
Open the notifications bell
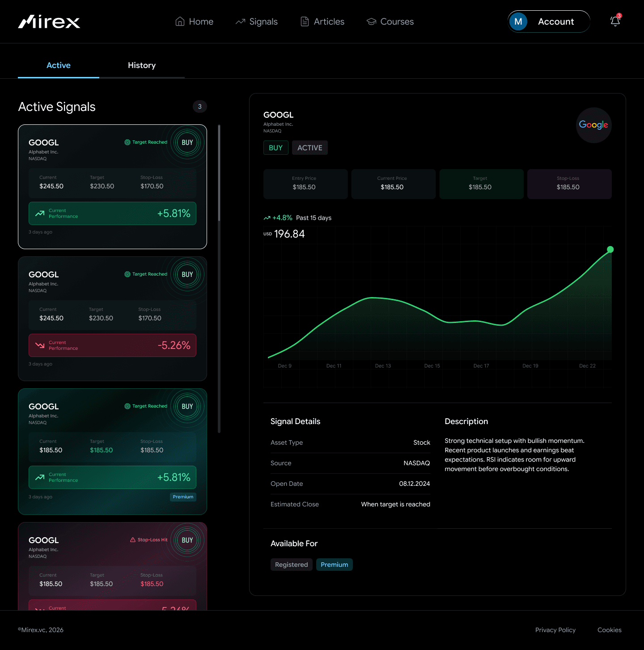(x=615, y=21)
